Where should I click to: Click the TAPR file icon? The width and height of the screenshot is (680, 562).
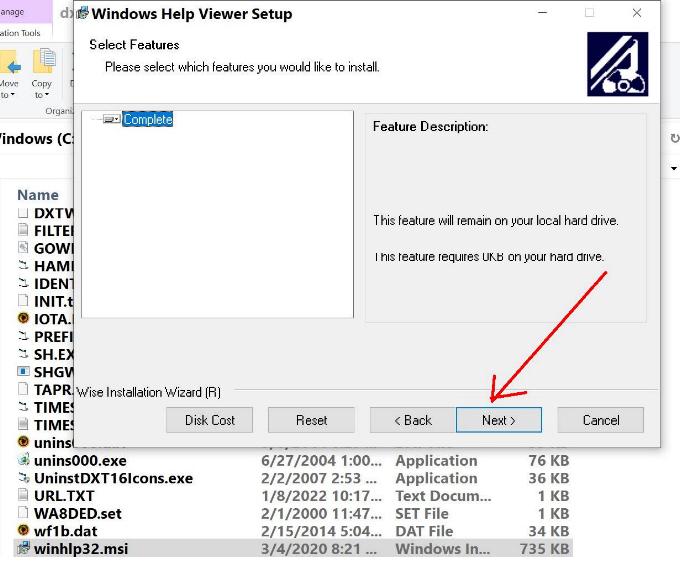[x=23, y=389]
